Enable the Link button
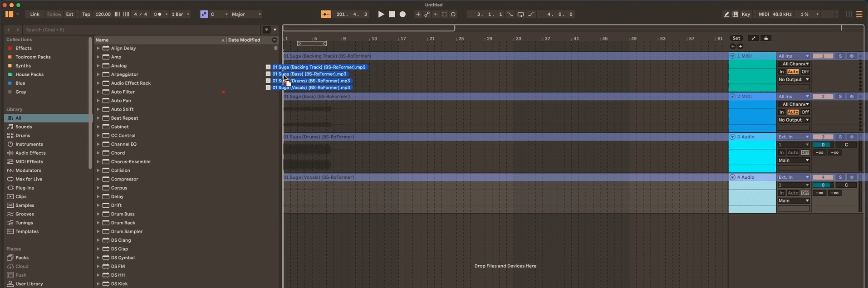 click(x=34, y=15)
